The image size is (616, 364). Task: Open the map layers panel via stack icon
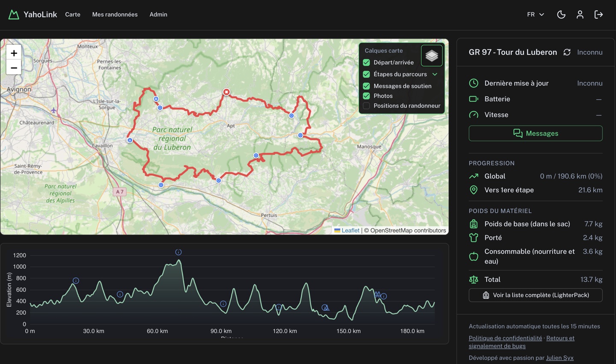click(x=431, y=55)
